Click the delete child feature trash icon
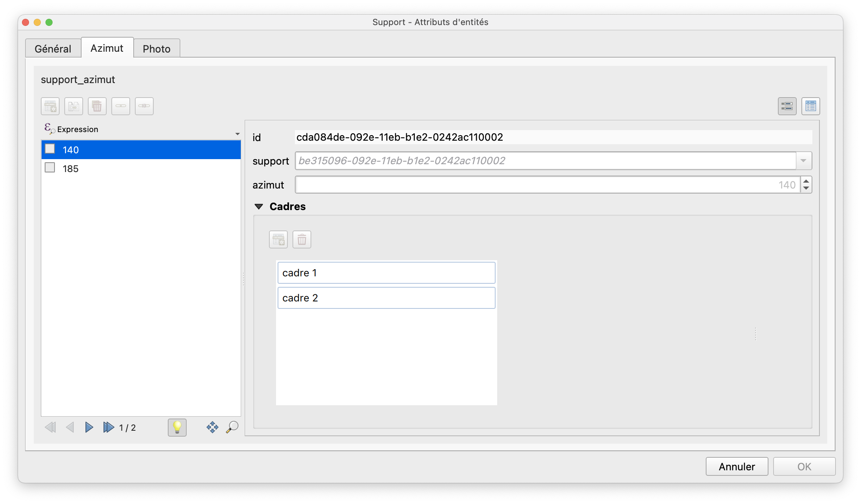This screenshot has width=861, height=504. 97,106
